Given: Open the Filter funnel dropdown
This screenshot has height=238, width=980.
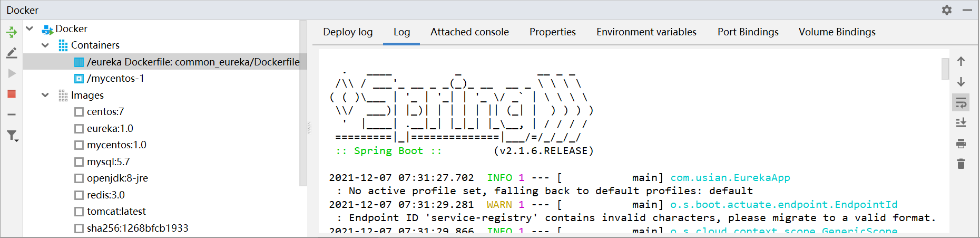Looking at the screenshot, I should click(x=12, y=136).
